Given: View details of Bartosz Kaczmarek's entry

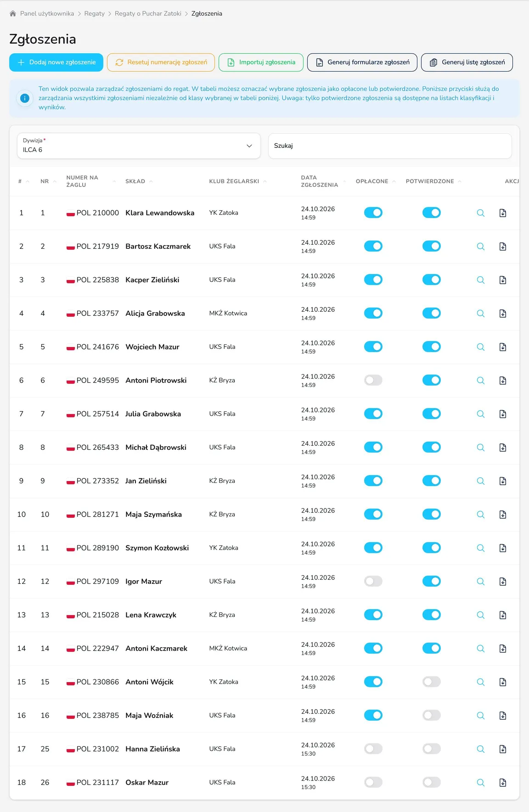Looking at the screenshot, I should [x=481, y=246].
